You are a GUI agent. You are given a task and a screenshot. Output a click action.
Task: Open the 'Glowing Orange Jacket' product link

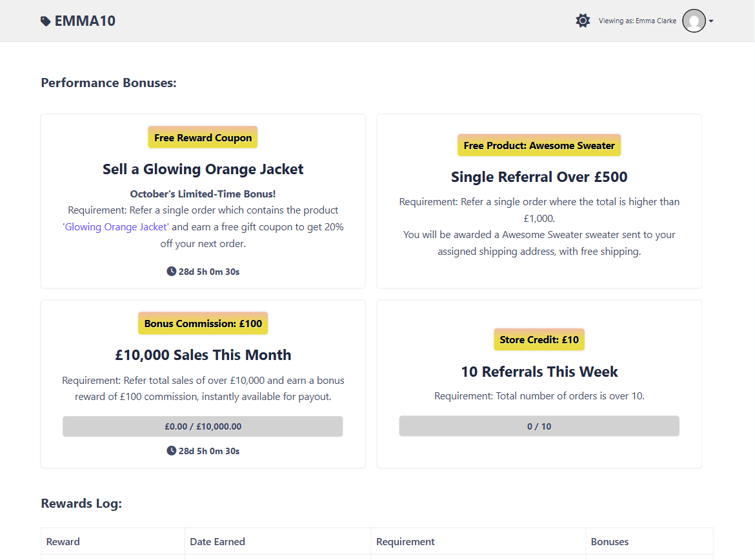click(116, 227)
